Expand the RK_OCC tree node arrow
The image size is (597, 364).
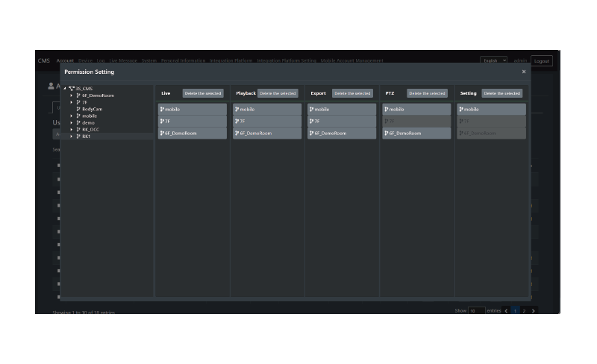(x=72, y=130)
